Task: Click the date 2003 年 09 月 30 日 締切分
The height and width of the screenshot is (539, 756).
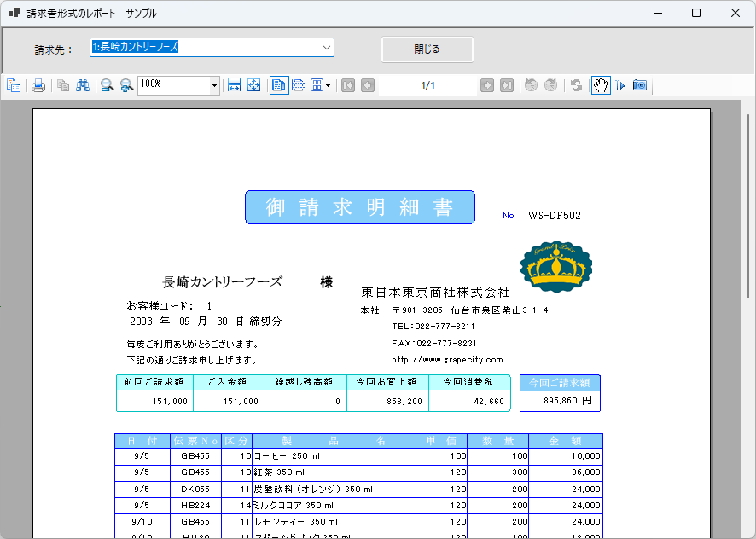Action: [206, 321]
